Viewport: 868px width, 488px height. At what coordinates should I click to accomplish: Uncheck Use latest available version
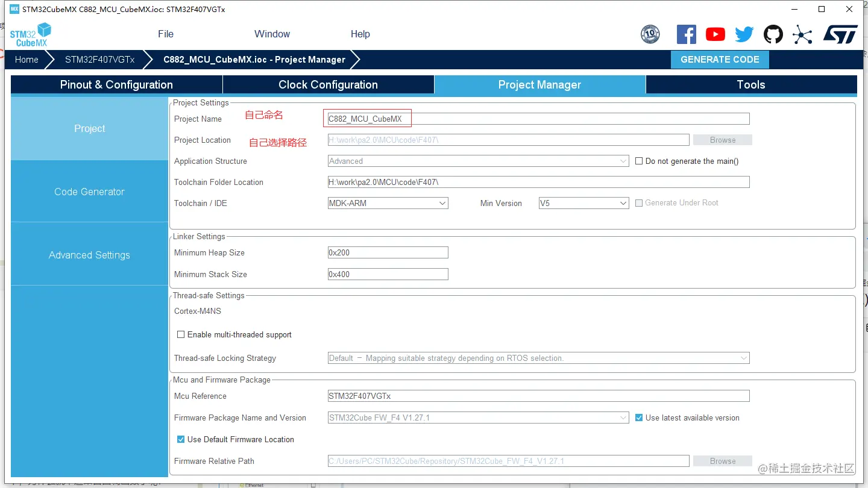(x=639, y=418)
